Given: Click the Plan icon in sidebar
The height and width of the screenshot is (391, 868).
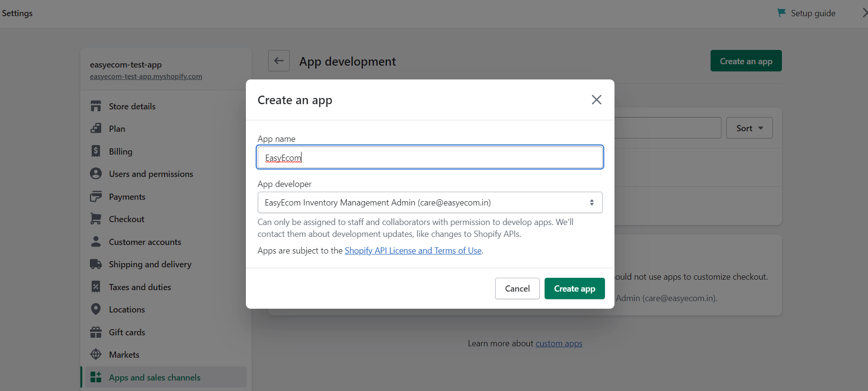Looking at the screenshot, I should pos(96,128).
